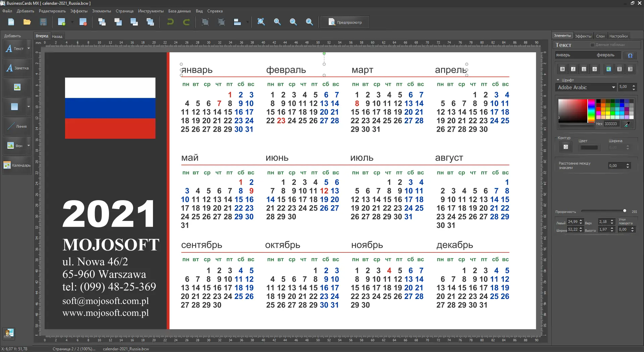The image size is (644, 352).
Task: Increase letter spacing with the stepper
Action: pyautogui.click(x=628, y=164)
